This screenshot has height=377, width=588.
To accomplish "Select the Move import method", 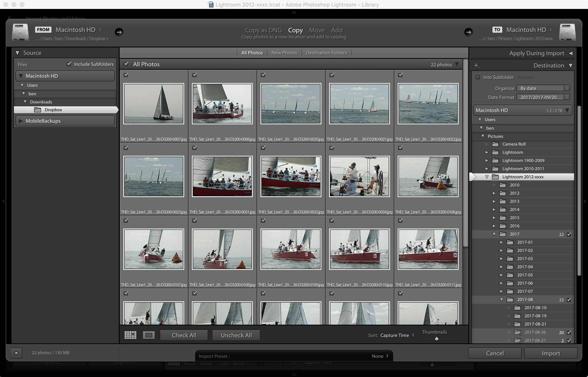I will coord(317,30).
